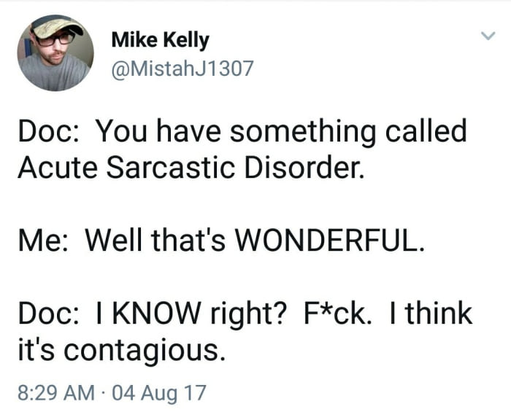Click the line 'Me: Well that's WONDERFUL.'

click(222, 241)
